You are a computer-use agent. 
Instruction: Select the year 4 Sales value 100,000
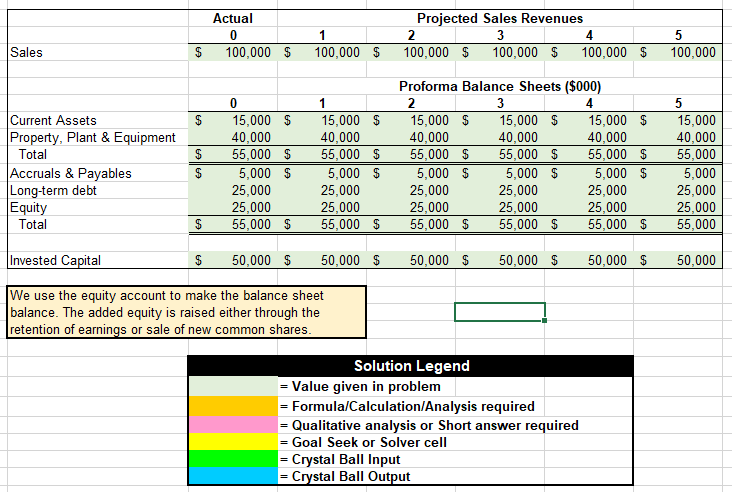pyautogui.click(x=604, y=52)
